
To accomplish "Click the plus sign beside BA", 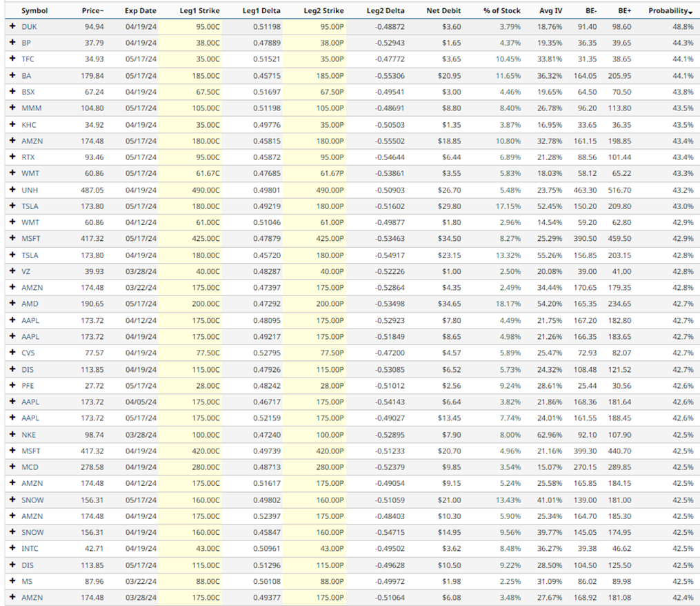I will (x=12, y=75).
